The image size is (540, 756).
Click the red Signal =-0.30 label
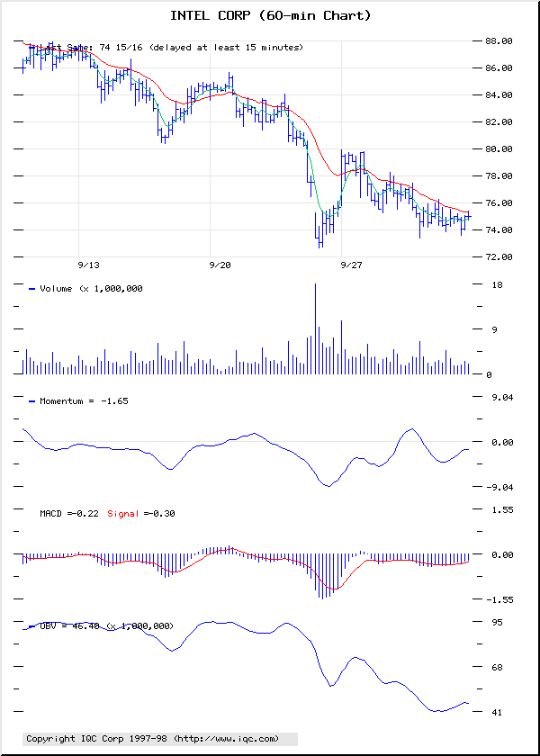click(x=141, y=514)
